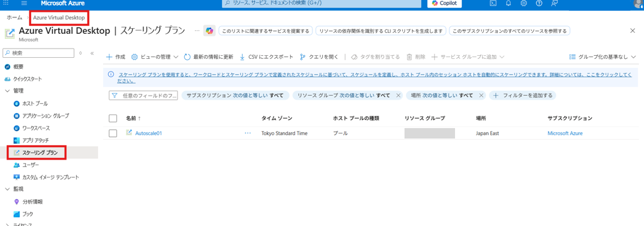Click the Copilot icon beside the page title
Image resolution: width=644 pixels, height=226 pixels.
(x=209, y=31)
